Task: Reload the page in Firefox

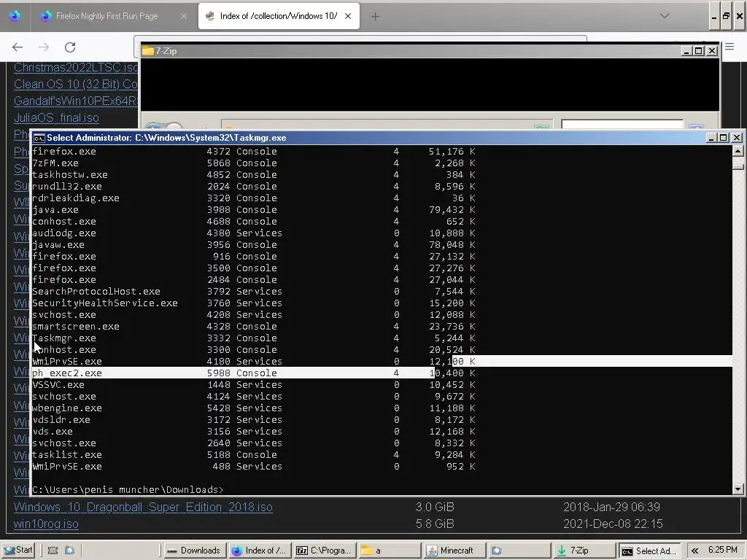Action: [x=70, y=47]
